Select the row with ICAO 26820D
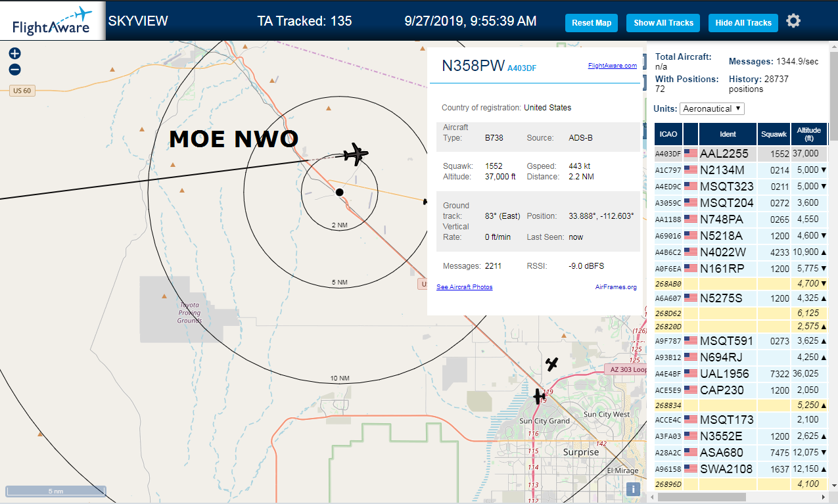This screenshot has width=838, height=504. (741, 327)
